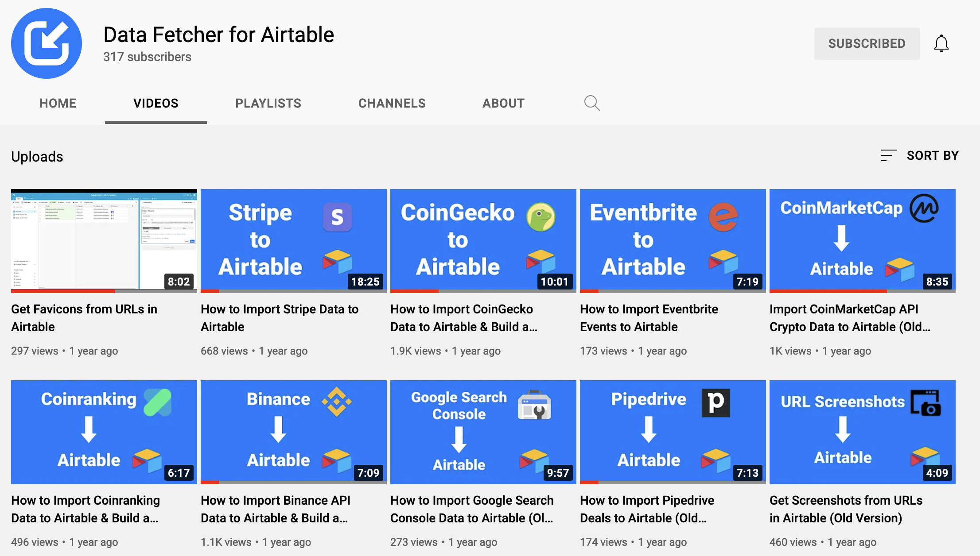The image size is (980, 556).
Task: Click title How to Import Pipedrive Deals
Action: tap(647, 509)
